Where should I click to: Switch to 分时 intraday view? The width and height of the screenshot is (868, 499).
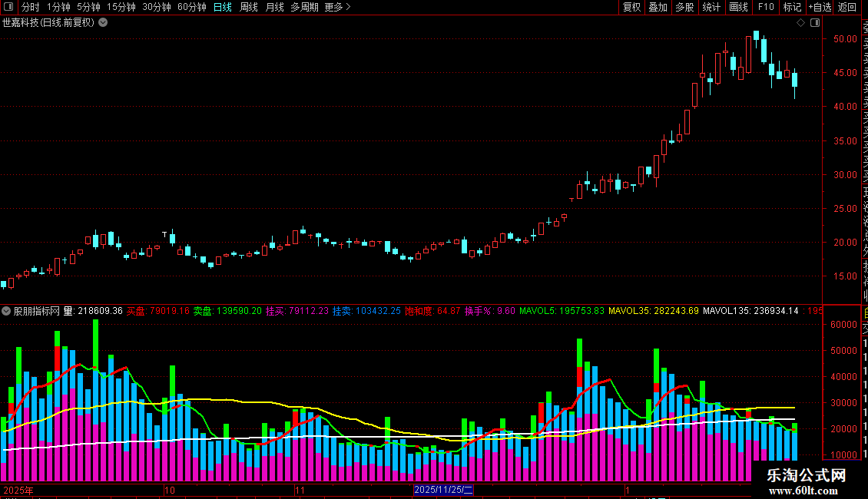31,7
